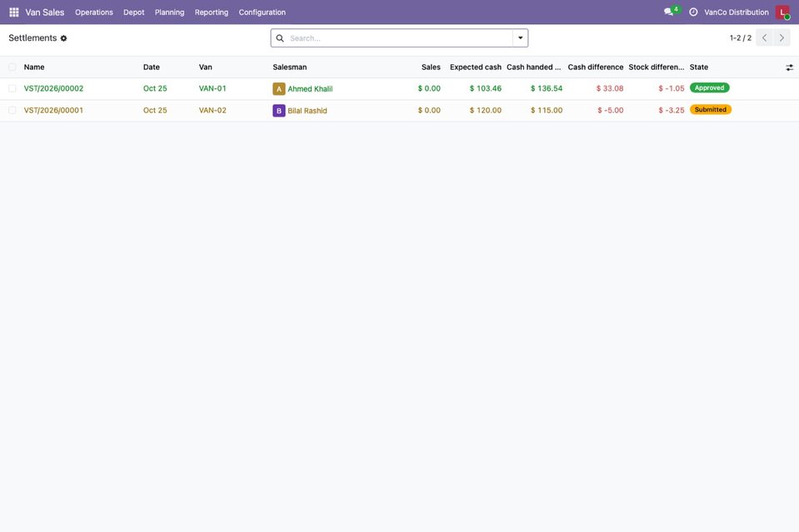Click the Approved status badge

tap(709, 88)
